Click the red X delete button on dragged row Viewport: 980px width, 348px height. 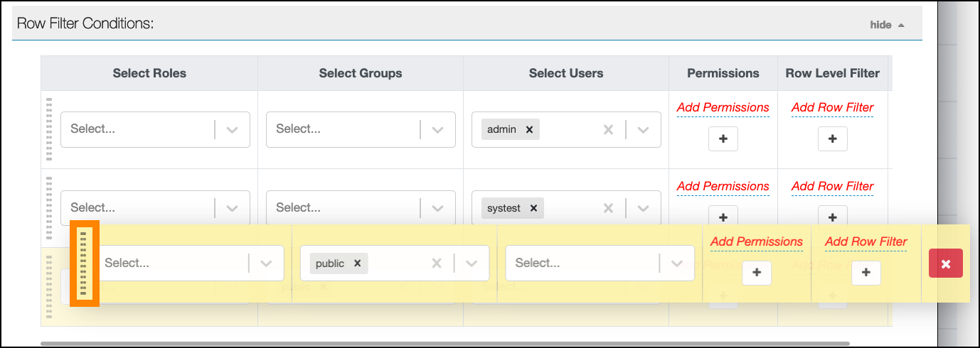pyautogui.click(x=945, y=263)
